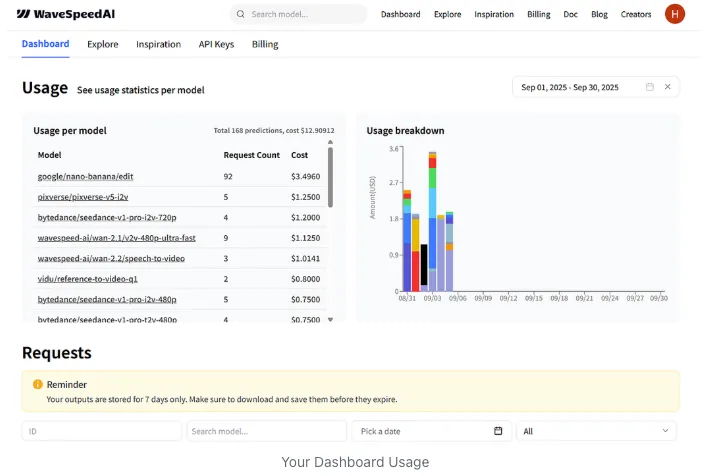Screen dimensions: 707x476
Task: Click the usage table scroll down arrow
Action: 331,320
